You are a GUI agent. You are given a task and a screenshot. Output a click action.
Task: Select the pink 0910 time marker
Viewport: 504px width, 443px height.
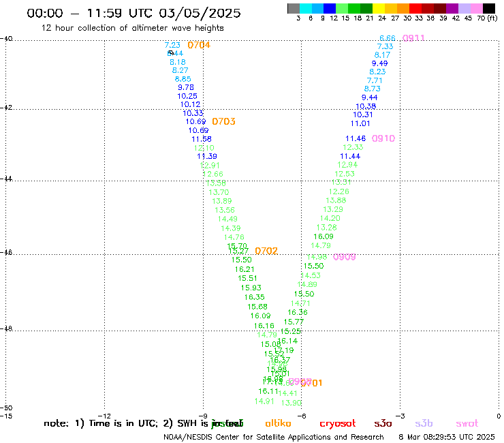[x=383, y=138]
